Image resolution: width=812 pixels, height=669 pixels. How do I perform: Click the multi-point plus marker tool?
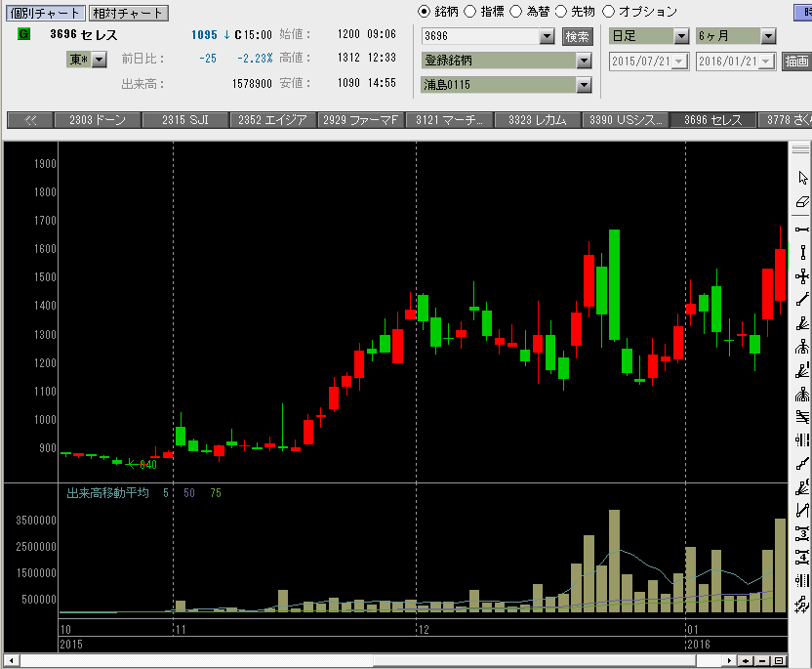tap(802, 605)
